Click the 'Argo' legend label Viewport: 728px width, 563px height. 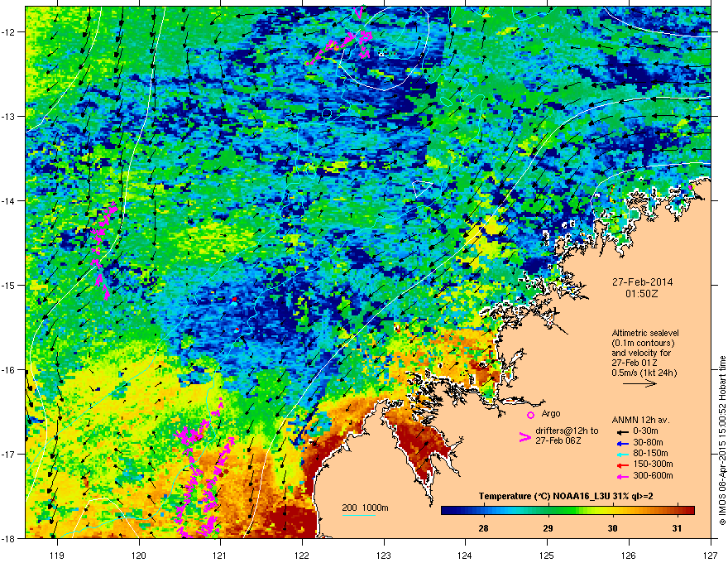tap(551, 413)
